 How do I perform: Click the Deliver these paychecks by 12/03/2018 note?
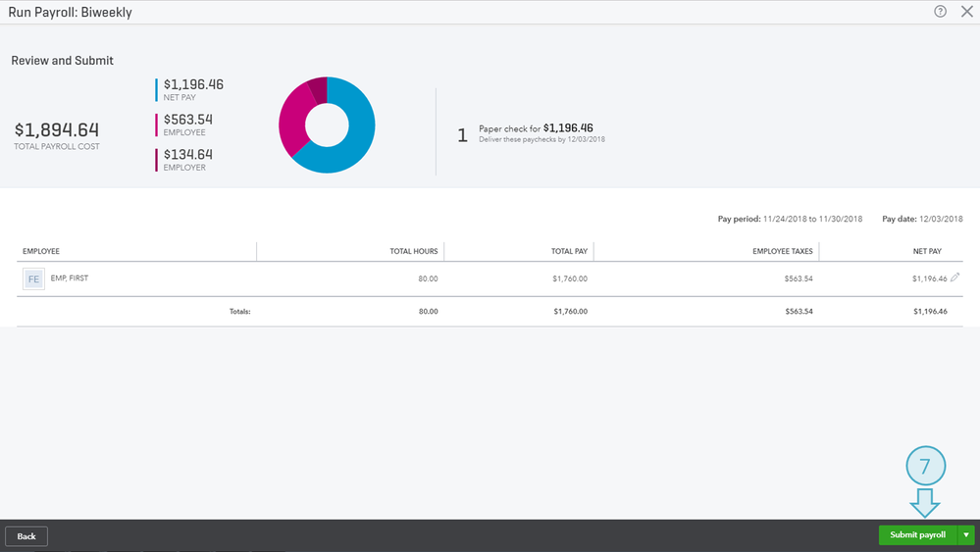point(542,139)
